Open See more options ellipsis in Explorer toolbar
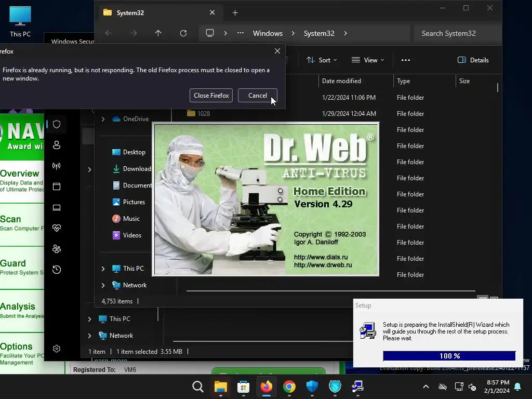The image size is (532, 399). pos(405,60)
